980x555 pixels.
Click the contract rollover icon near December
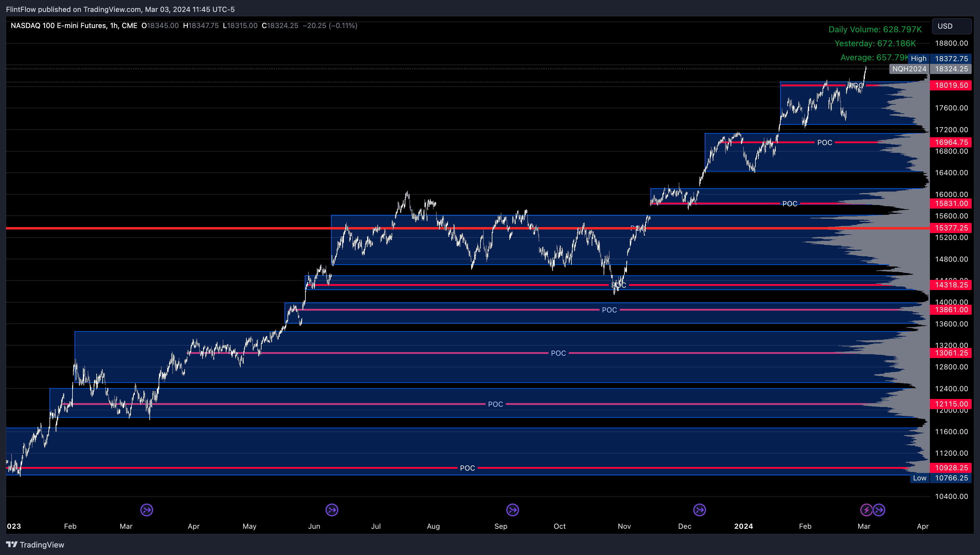coord(699,510)
